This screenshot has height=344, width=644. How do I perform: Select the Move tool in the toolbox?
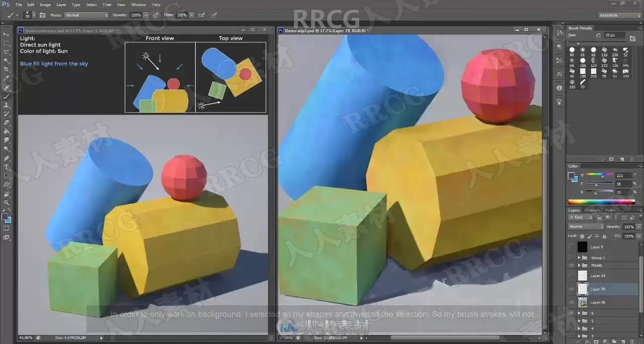coord(7,34)
